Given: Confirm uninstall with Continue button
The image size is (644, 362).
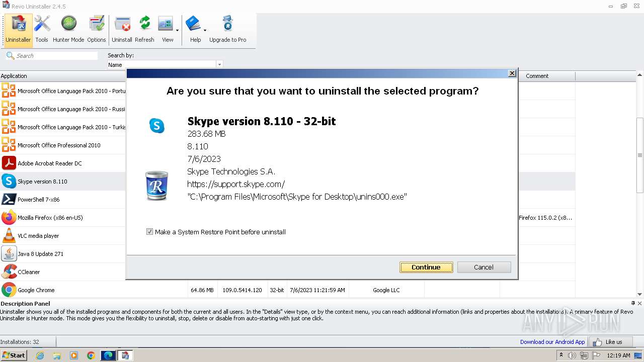Looking at the screenshot, I should (x=426, y=267).
